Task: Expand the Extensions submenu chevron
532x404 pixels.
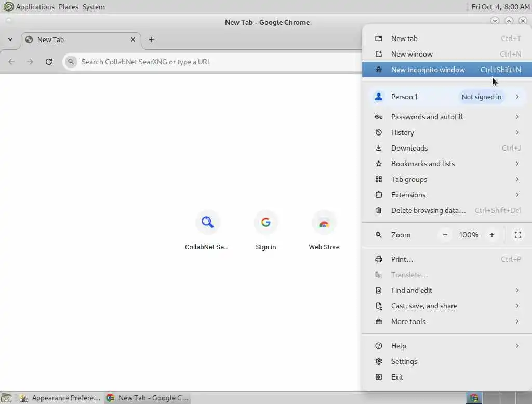Action: click(x=517, y=195)
